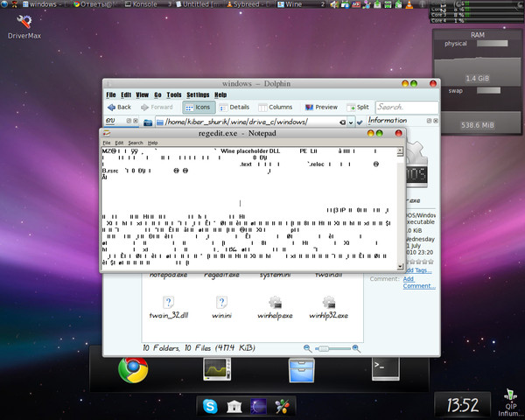Open the terminal dock icon
The width and height of the screenshot is (525, 420).
(x=385, y=369)
